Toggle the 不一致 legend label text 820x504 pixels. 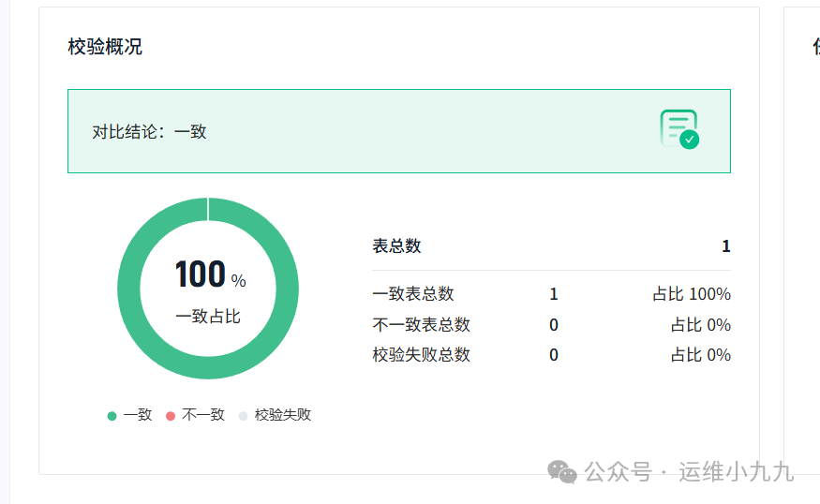203,414
